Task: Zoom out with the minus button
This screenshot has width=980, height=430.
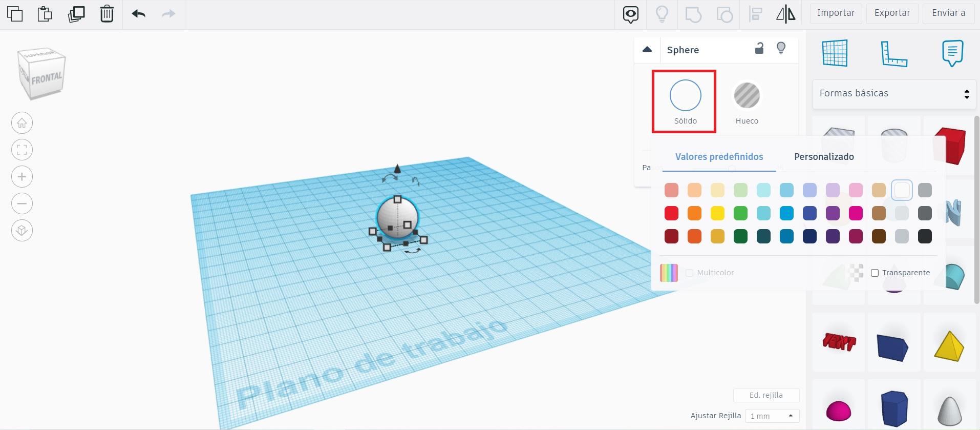Action: coord(22,203)
